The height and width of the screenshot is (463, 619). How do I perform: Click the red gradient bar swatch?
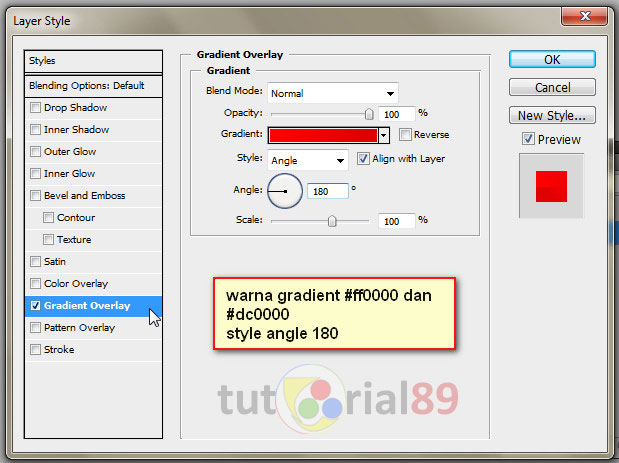point(323,135)
